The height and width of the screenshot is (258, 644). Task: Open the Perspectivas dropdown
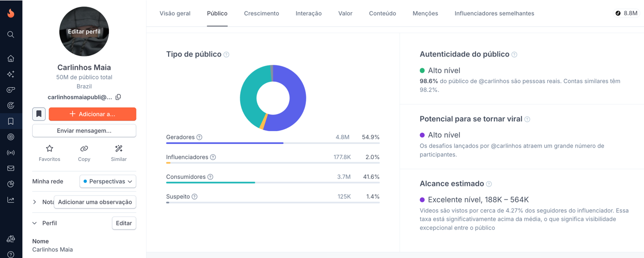click(108, 181)
